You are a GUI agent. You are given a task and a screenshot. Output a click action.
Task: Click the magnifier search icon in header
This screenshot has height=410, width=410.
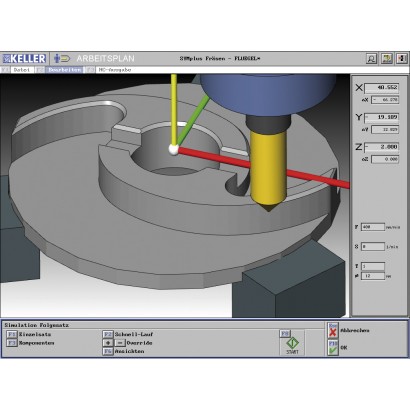pyautogui.click(x=371, y=59)
